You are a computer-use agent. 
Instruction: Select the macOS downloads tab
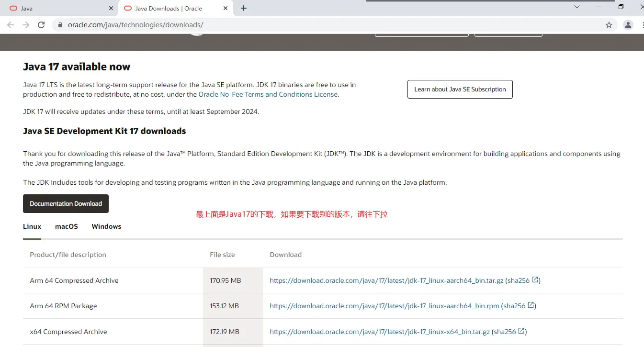[67, 226]
